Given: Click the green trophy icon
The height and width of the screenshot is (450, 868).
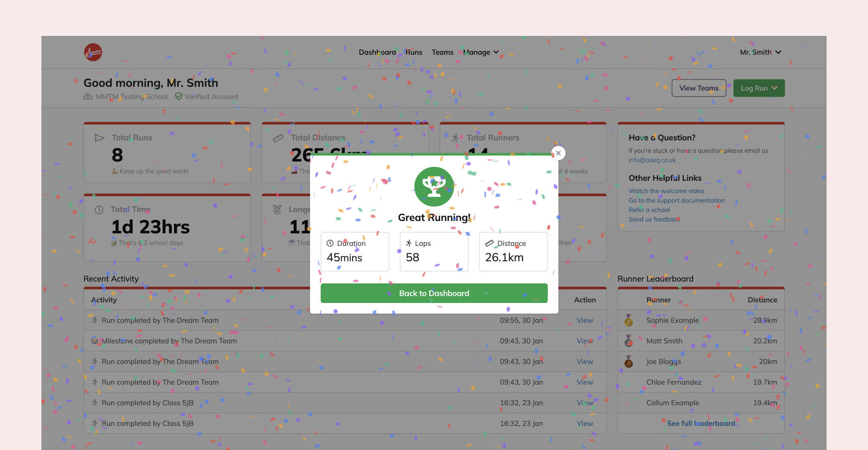Looking at the screenshot, I should tap(434, 187).
